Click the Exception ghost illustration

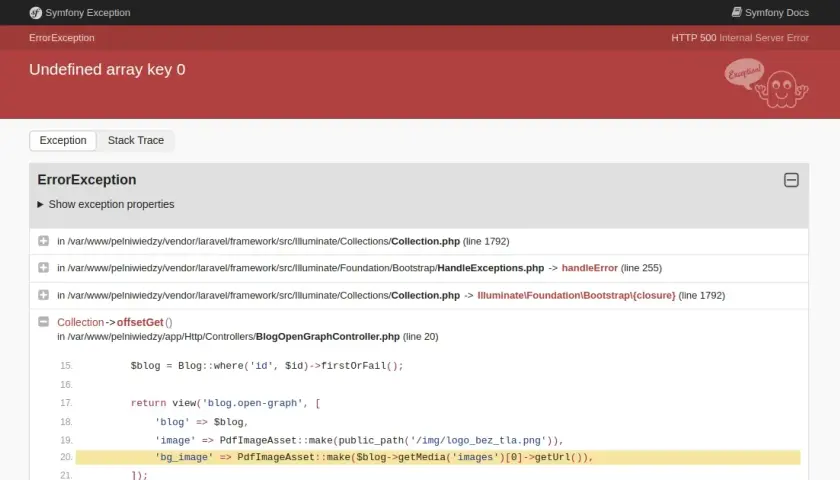(766, 83)
